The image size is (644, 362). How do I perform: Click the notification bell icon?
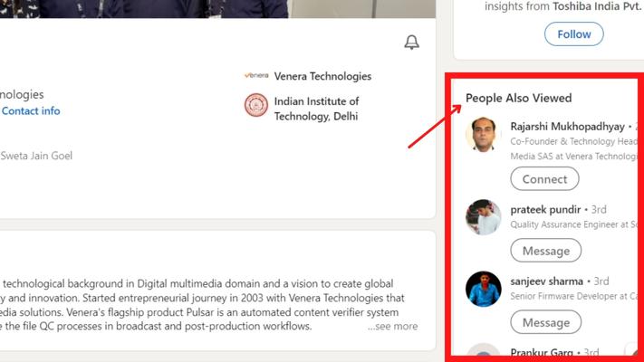click(411, 43)
